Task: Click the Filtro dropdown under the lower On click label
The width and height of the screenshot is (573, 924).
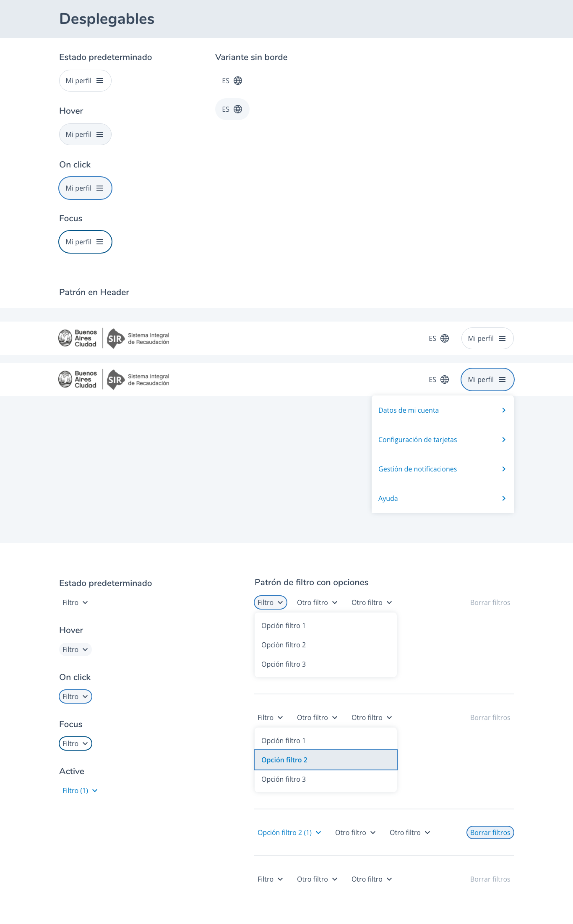Action: pos(75,696)
